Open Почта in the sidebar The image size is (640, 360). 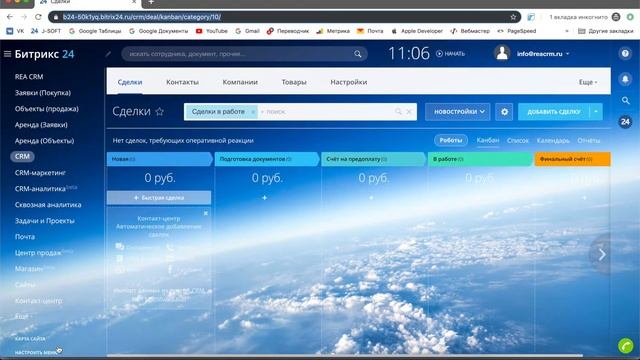pos(25,237)
